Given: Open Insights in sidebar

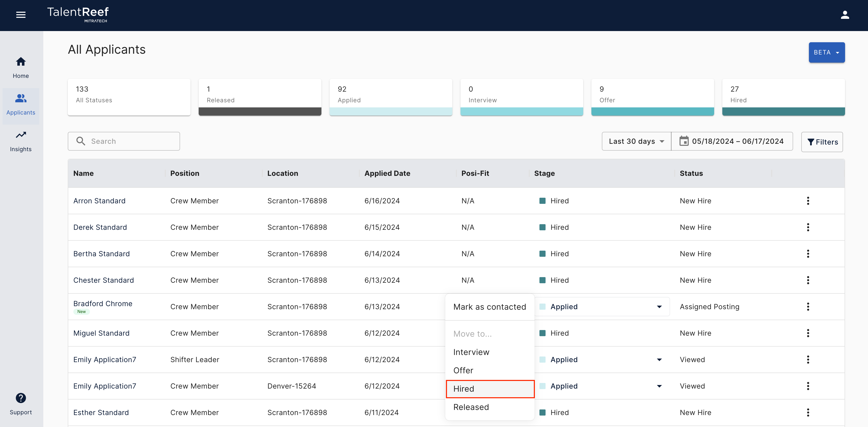Looking at the screenshot, I should click(21, 141).
